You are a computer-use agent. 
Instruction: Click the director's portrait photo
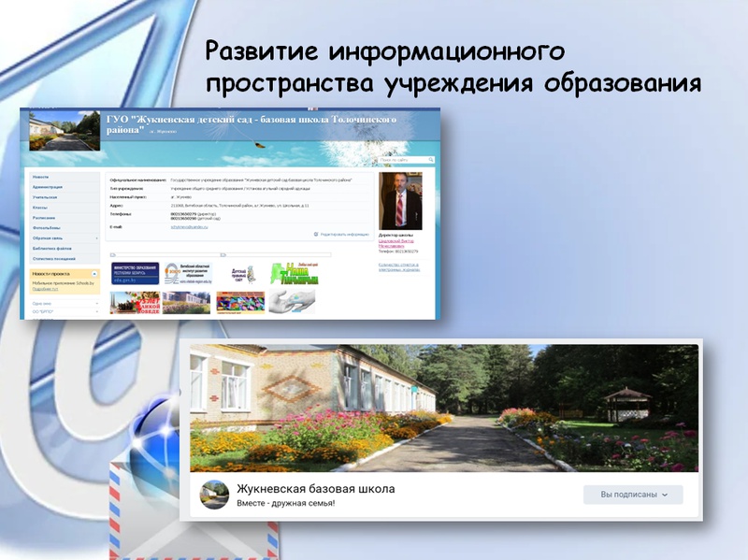coord(400,201)
